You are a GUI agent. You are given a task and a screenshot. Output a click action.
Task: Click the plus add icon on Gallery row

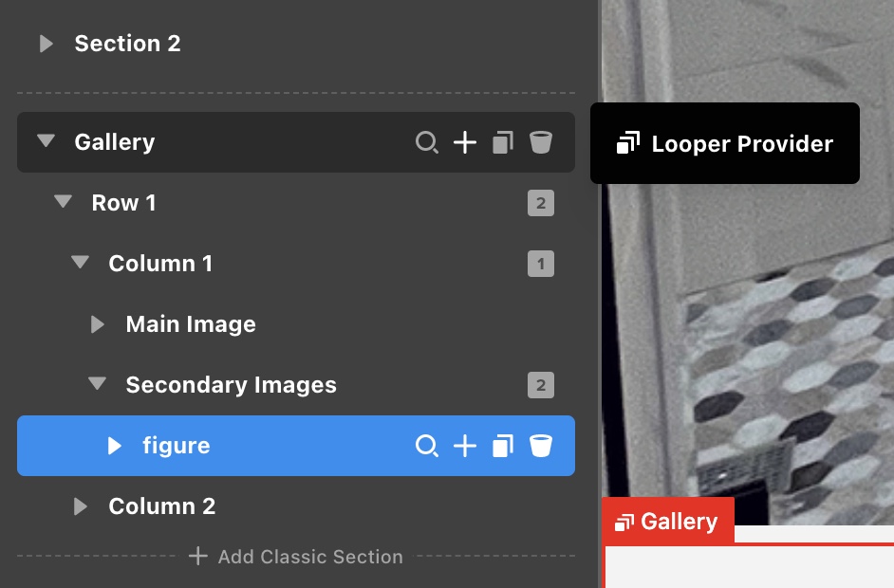click(465, 143)
